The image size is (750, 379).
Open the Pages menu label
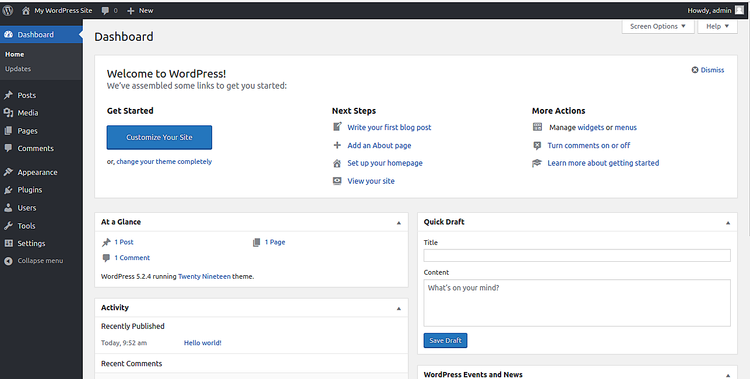27,131
